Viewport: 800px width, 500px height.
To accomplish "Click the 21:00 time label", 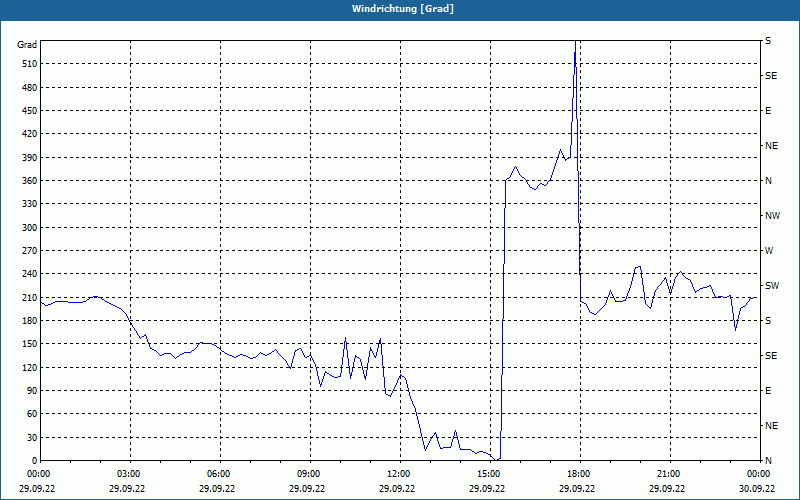I will [670, 474].
